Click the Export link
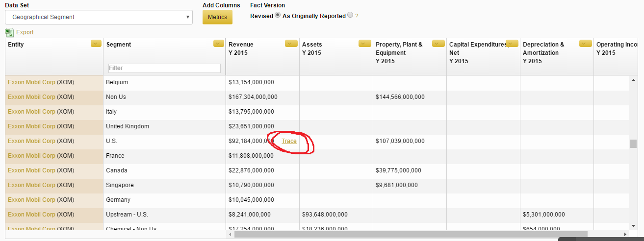This screenshot has height=241, width=644. (x=25, y=32)
